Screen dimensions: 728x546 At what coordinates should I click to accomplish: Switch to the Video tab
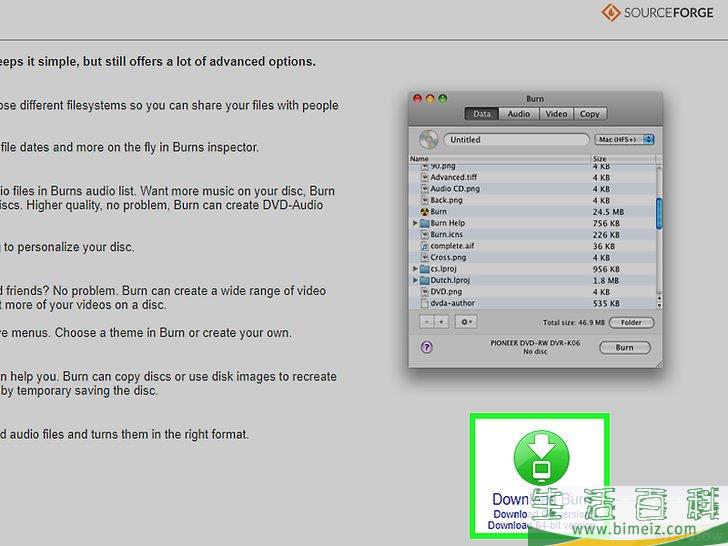click(556, 114)
